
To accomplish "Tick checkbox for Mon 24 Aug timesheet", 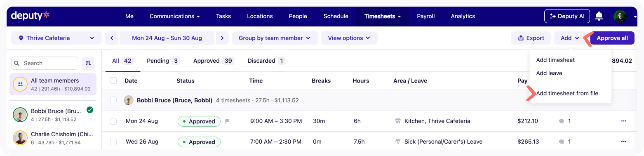I will 113,121.
